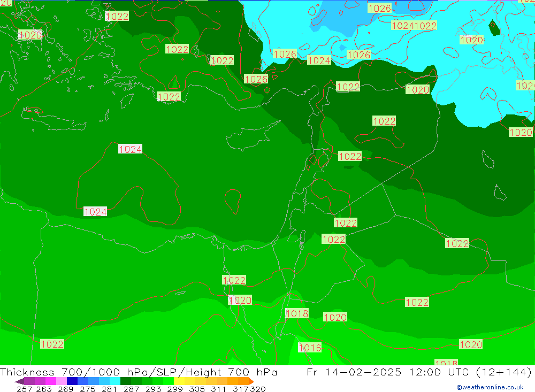Click the Crete island outline on the map

54,119
